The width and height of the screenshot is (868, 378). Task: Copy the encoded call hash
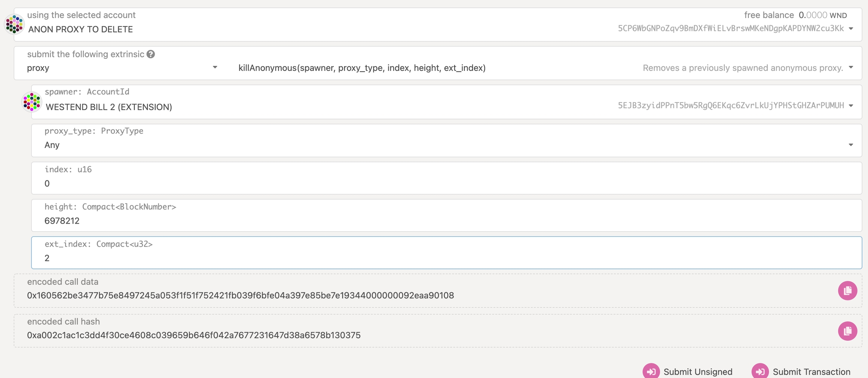847,331
